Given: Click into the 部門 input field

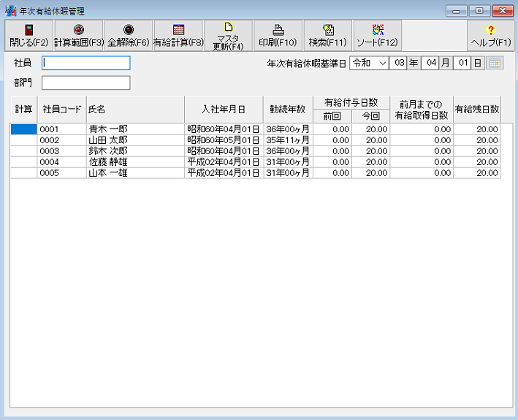Looking at the screenshot, I should point(85,83).
